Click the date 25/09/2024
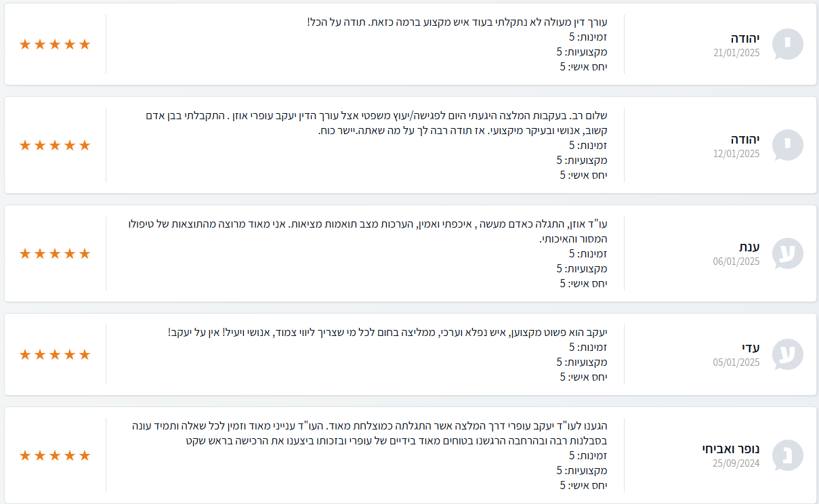819x504 pixels. coord(736,463)
